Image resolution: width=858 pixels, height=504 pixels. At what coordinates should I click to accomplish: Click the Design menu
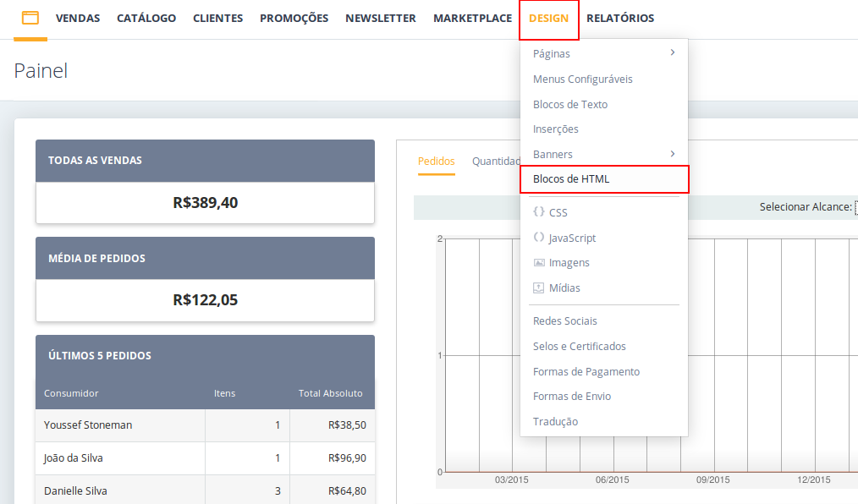549,18
